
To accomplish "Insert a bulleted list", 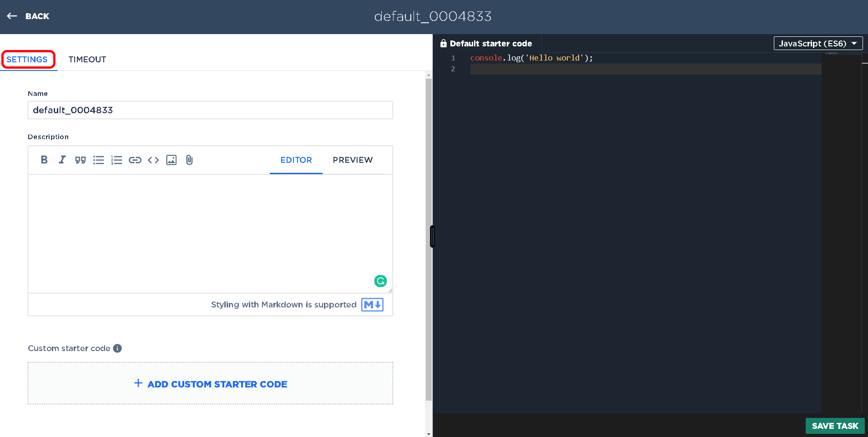I will (99, 160).
